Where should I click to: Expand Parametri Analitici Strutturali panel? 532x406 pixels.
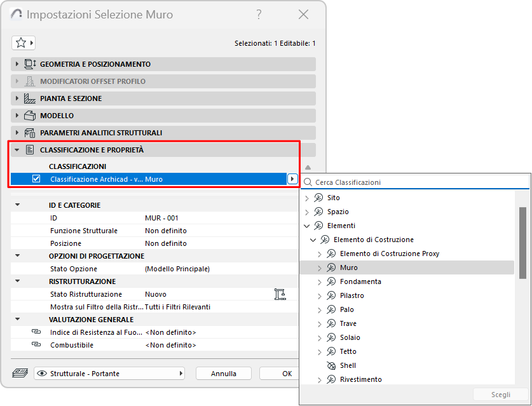pos(17,133)
